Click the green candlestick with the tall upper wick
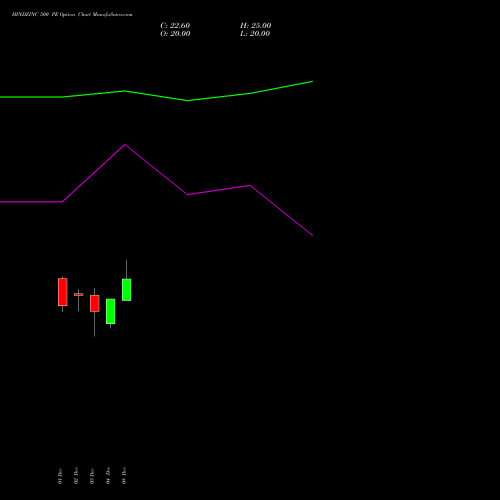Screen dimensions: 500x500 [127, 290]
